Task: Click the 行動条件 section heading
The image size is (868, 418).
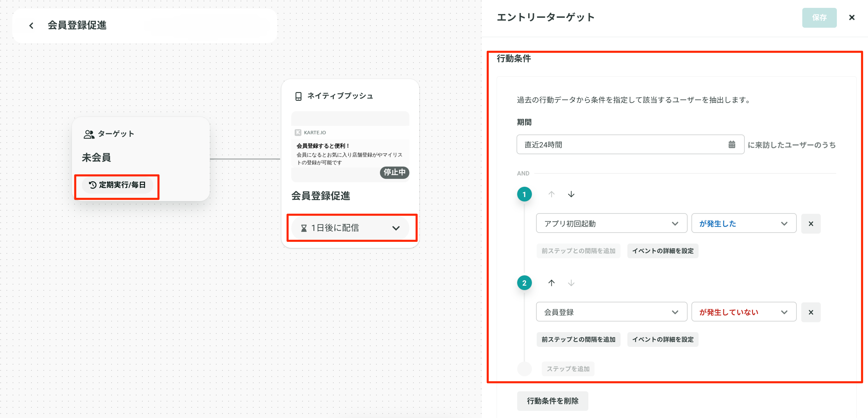Action: tap(514, 58)
